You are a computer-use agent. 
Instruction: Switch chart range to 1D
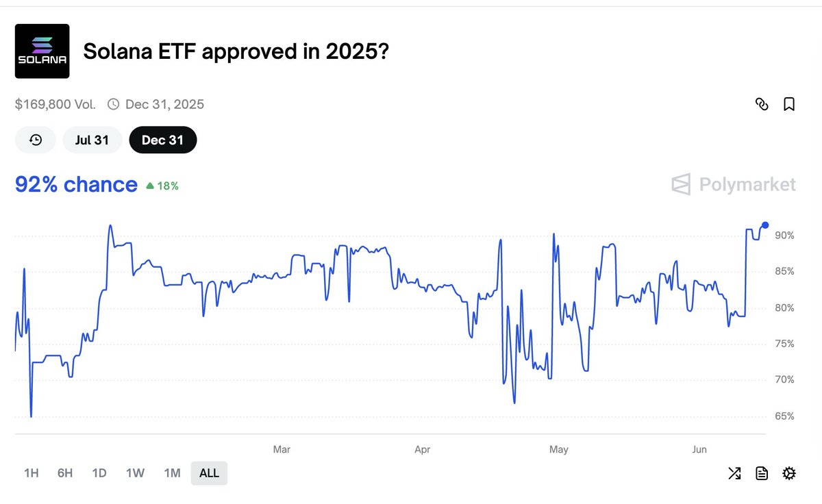coord(99,473)
